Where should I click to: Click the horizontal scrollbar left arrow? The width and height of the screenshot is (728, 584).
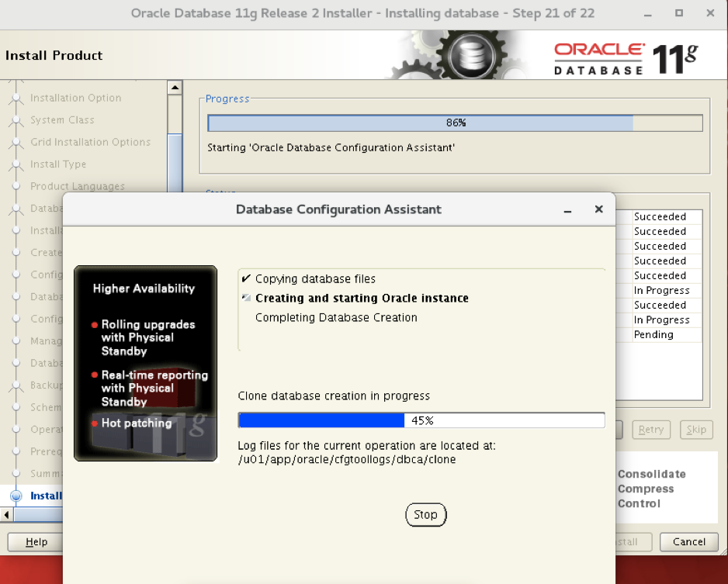pyautogui.click(x=6, y=515)
